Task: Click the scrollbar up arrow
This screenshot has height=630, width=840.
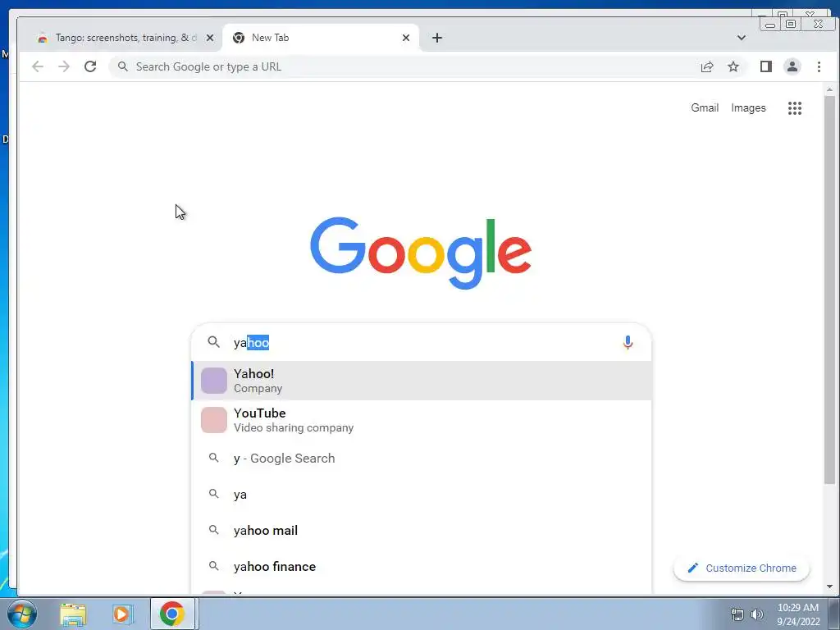Action: point(829,89)
